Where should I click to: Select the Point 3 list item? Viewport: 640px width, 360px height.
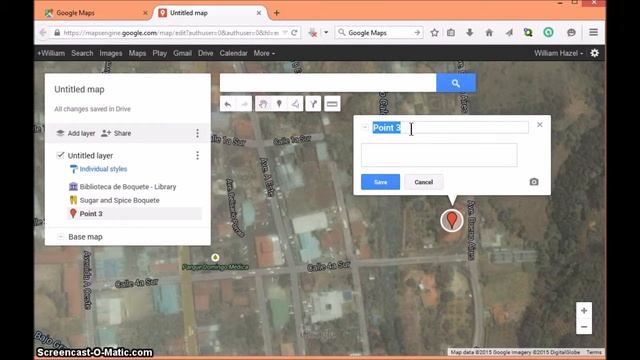[135, 213]
